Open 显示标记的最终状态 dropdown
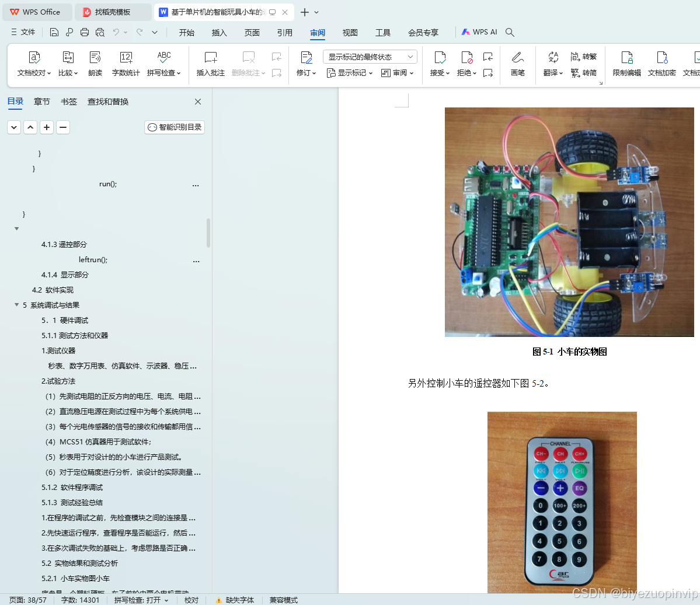The height and width of the screenshot is (605, 700). tap(370, 57)
